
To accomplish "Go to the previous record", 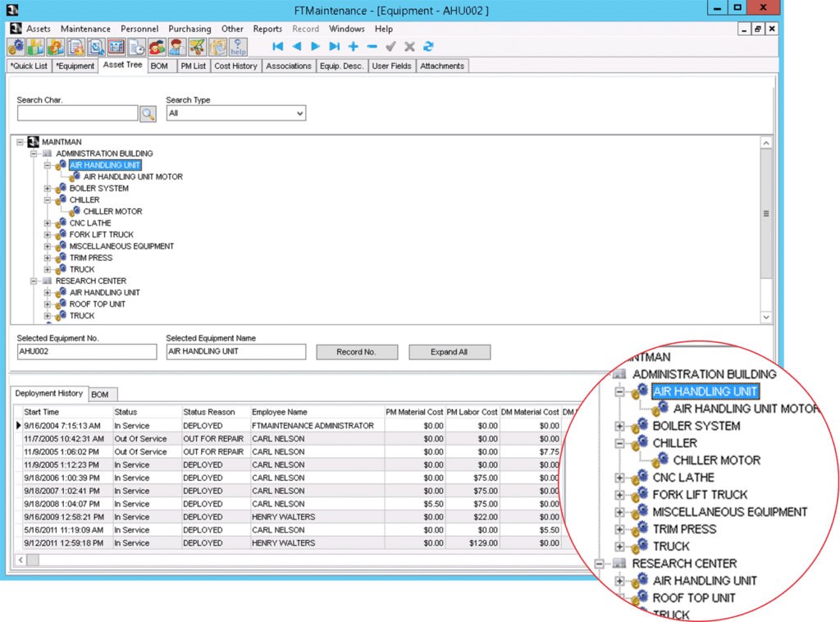I will click(297, 47).
